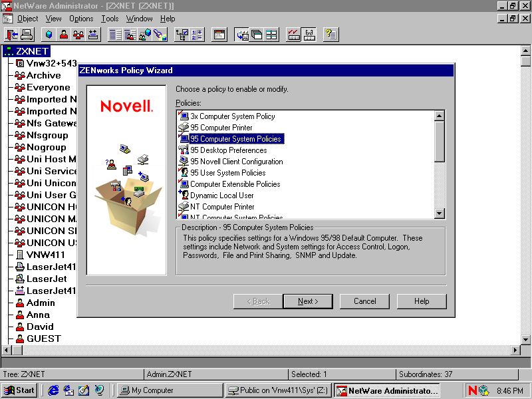Click the Admin.ZXNET status bar entry

coord(215,374)
